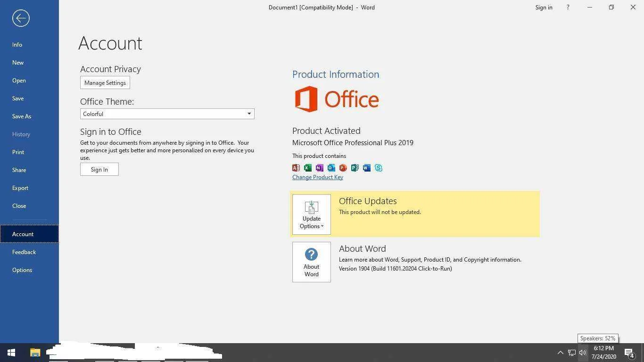Click the Outlook icon under product contents
644x362 pixels.
point(331,168)
